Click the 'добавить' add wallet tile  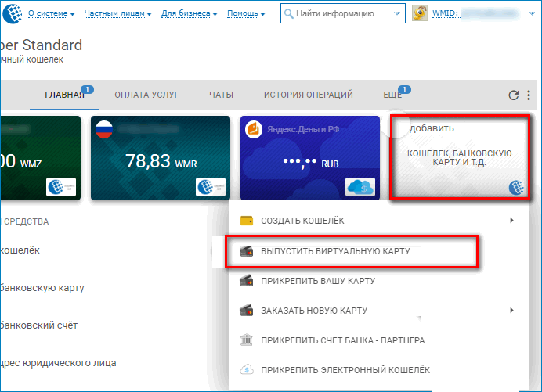(x=460, y=157)
